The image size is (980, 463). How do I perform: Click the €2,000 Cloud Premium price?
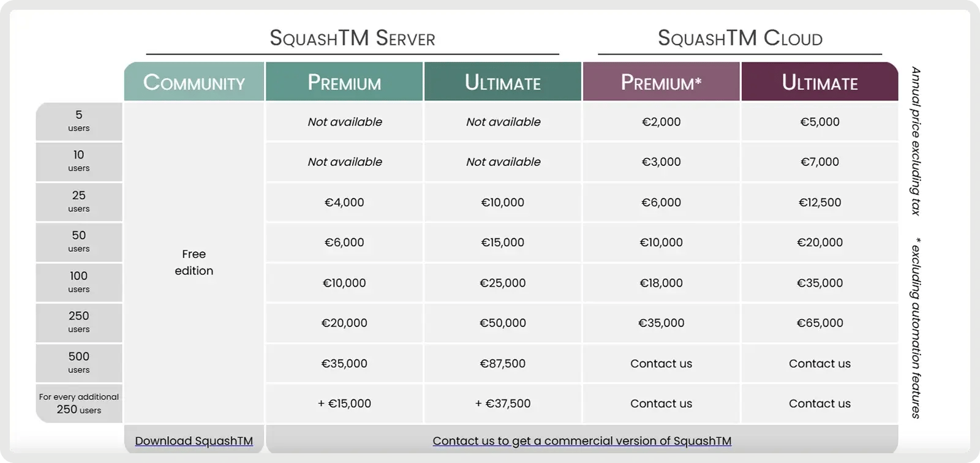[661, 122]
